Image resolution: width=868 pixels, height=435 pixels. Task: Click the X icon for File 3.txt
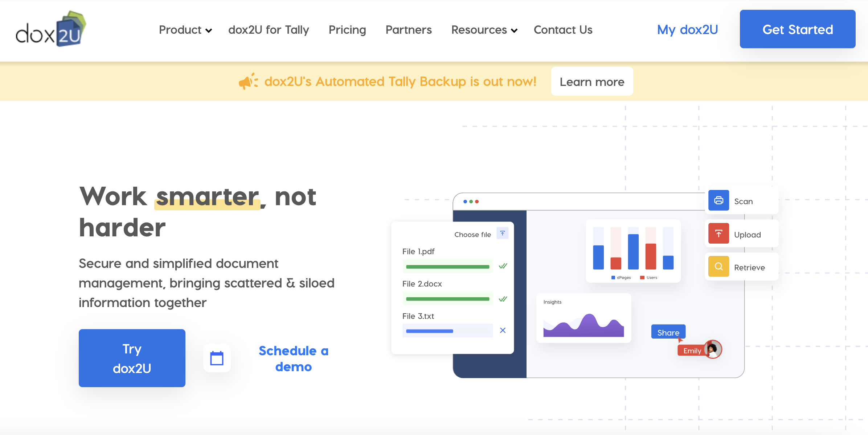[x=503, y=330]
